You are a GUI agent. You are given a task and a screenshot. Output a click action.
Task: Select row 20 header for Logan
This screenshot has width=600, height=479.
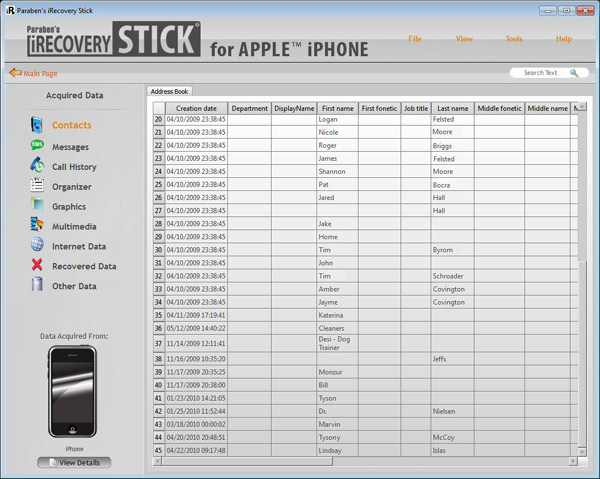click(x=158, y=119)
